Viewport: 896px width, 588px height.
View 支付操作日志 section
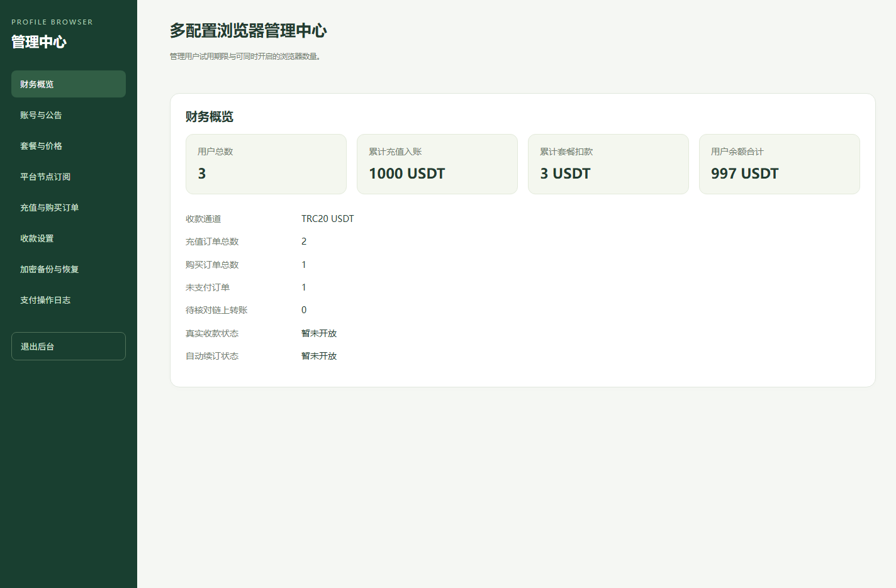[69, 300]
